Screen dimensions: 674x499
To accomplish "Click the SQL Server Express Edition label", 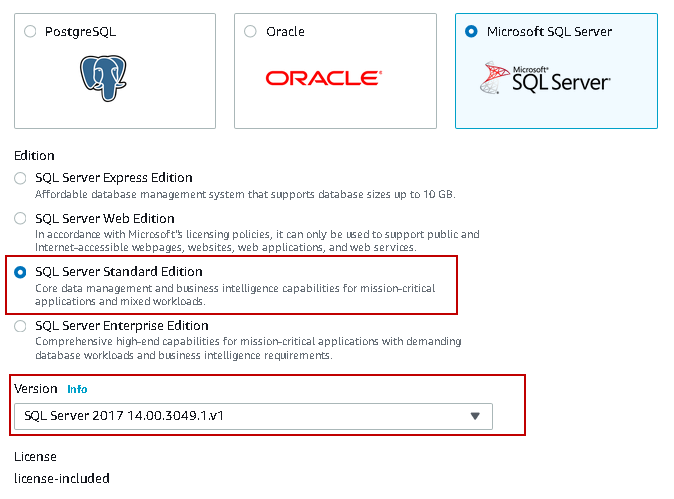I will 113,178.
